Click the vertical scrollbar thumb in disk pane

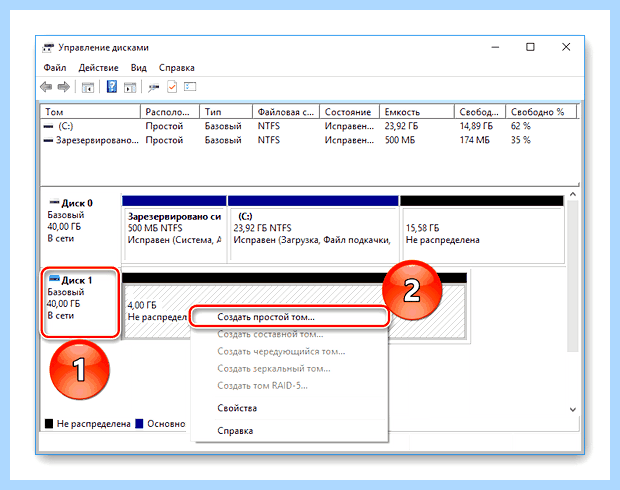(x=573, y=276)
